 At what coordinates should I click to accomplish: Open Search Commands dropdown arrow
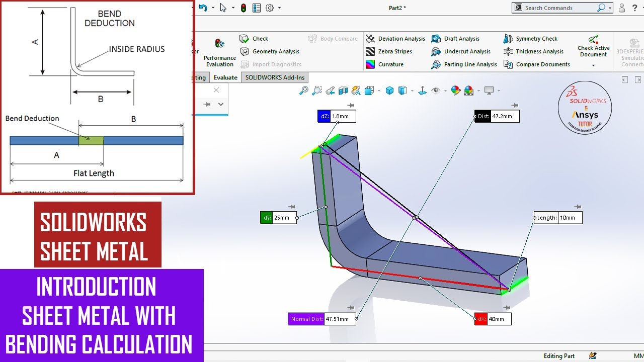(610, 8)
